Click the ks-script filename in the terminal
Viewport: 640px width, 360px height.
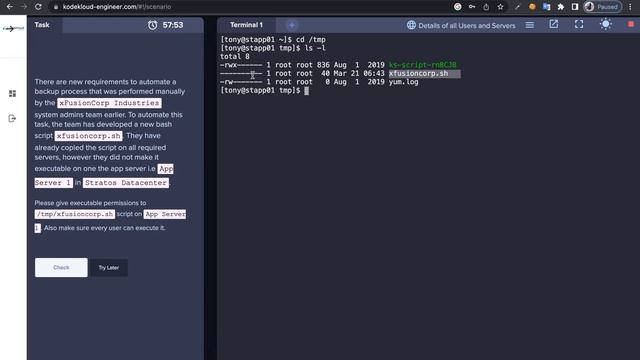pyautogui.click(x=422, y=65)
